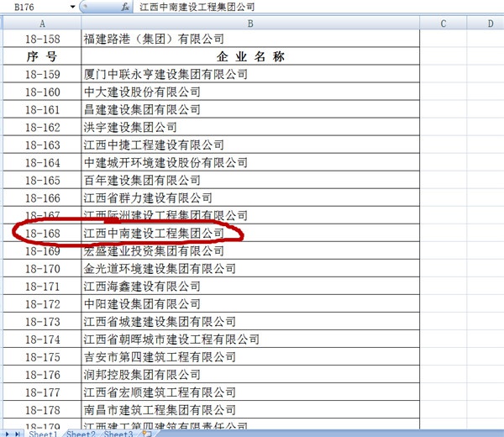Select cell 18-165
The width and height of the screenshot is (504, 437).
point(42,180)
